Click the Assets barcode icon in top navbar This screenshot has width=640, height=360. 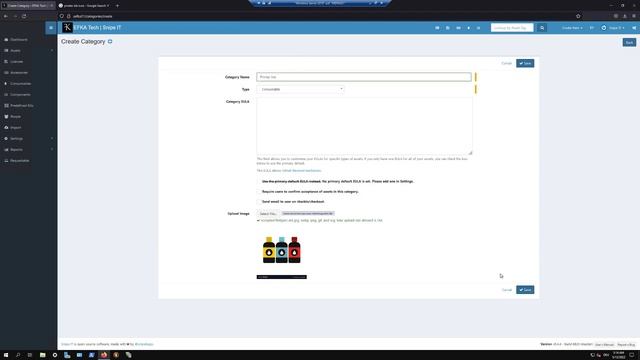437,28
